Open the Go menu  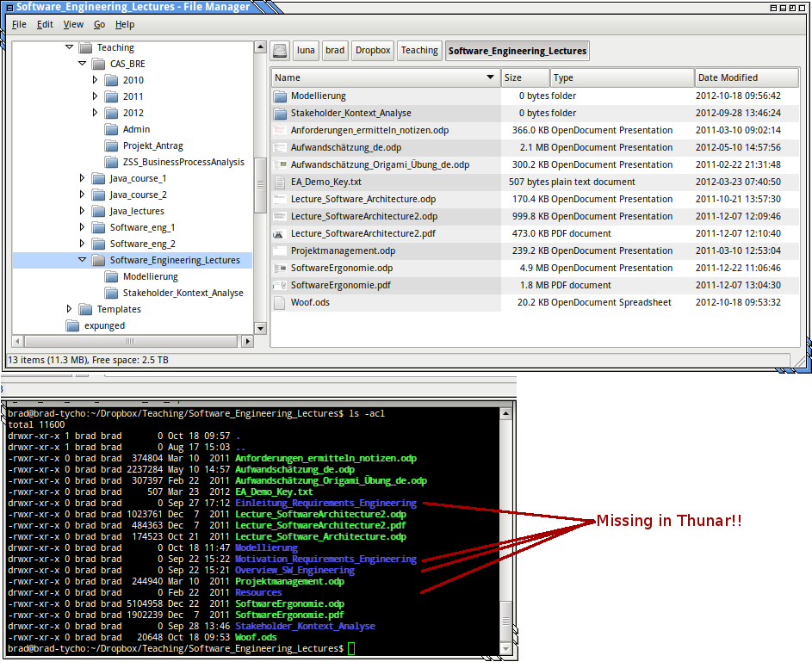(x=100, y=25)
